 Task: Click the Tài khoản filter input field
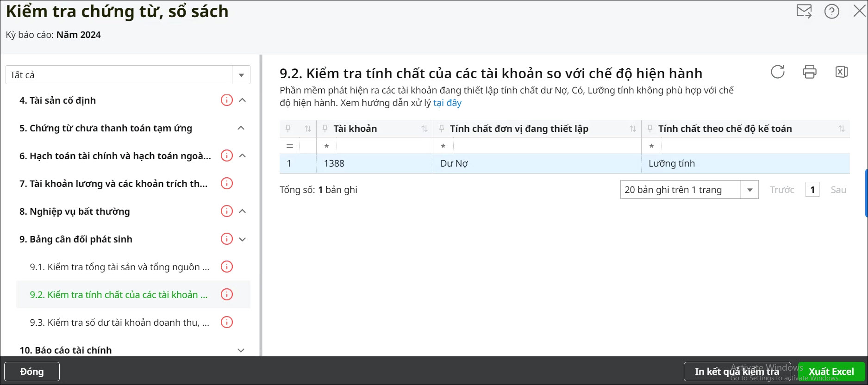(x=384, y=146)
